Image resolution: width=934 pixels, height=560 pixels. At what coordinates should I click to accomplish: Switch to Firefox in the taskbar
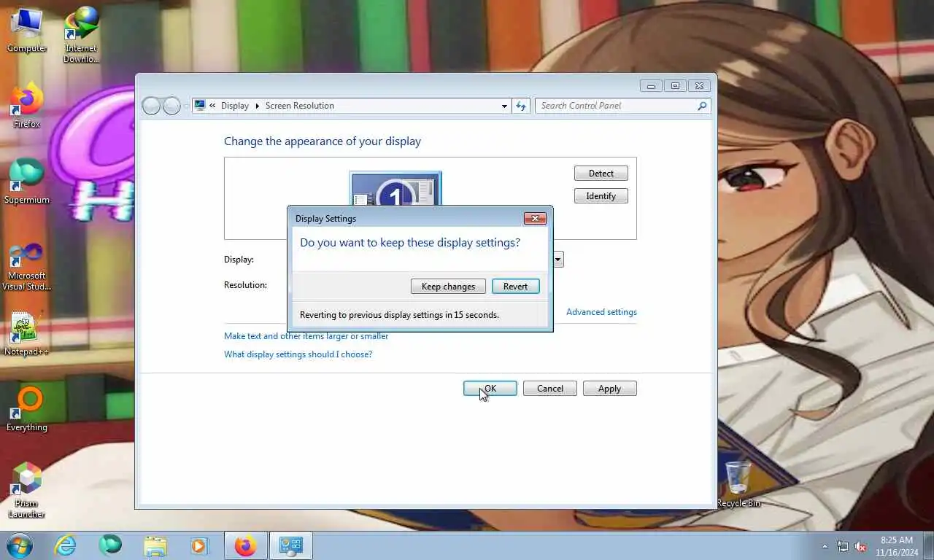click(246, 545)
